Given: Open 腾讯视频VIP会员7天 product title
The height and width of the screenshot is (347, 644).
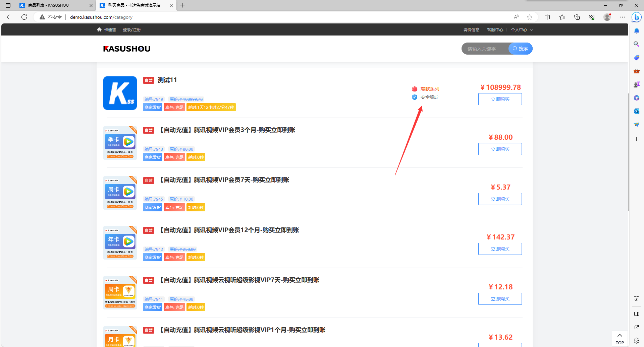Looking at the screenshot, I should pyautogui.click(x=223, y=180).
